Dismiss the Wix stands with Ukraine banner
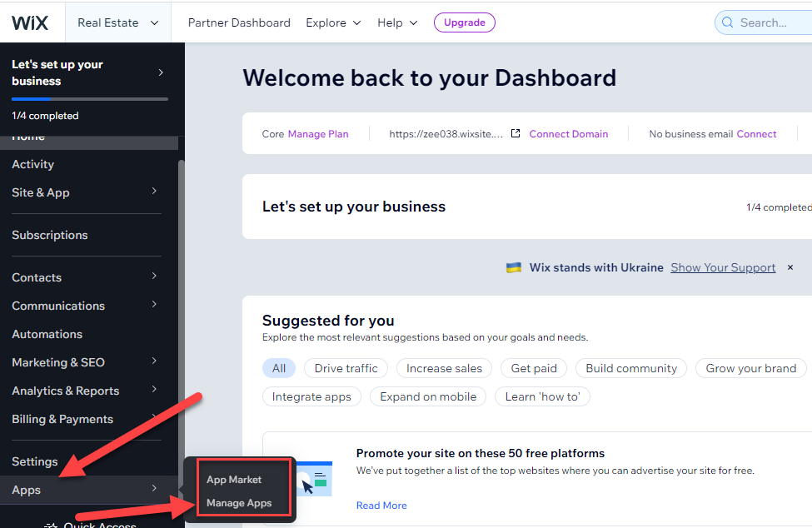Image resolution: width=812 pixels, height=528 pixels. 790,267
